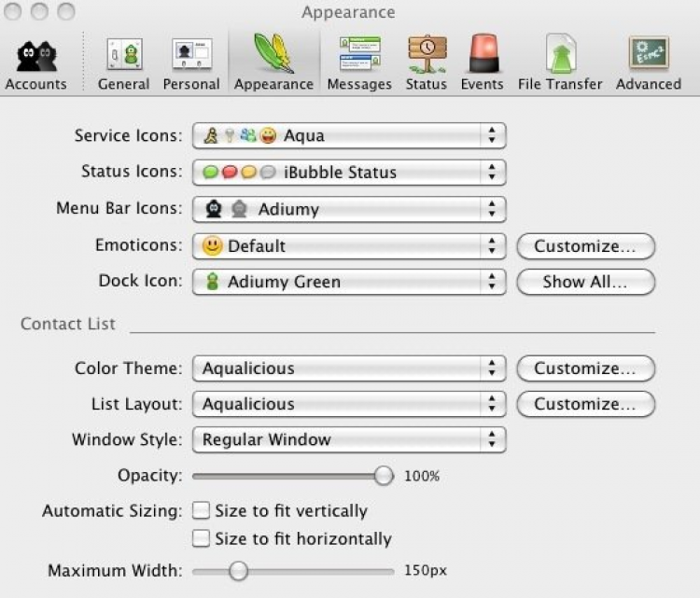Open the Emoticons Default dropdown
Image resolution: width=700 pixels, height=598 pixels.
349,246
